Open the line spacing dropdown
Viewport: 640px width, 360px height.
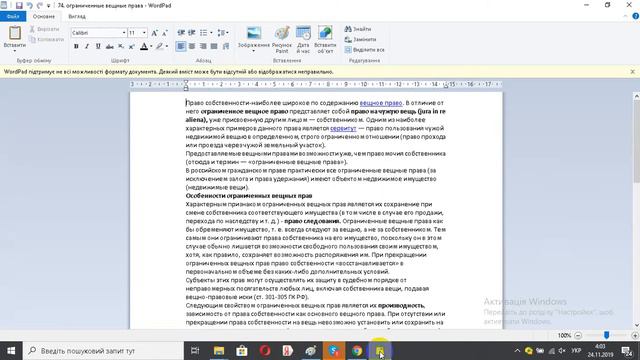(x=223, y=33)
